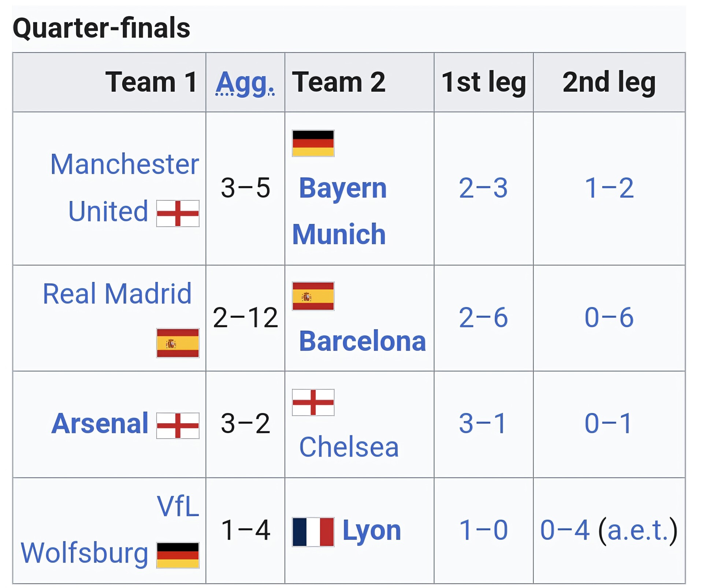703x588 pixels.
Task: Follow the Real Madrid link
Action: click(x=117, y=294)
